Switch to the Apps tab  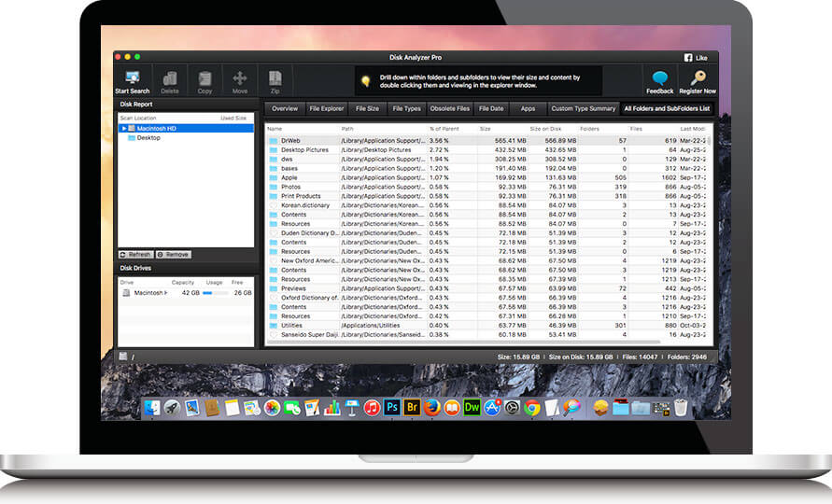[x=528, y=109]
